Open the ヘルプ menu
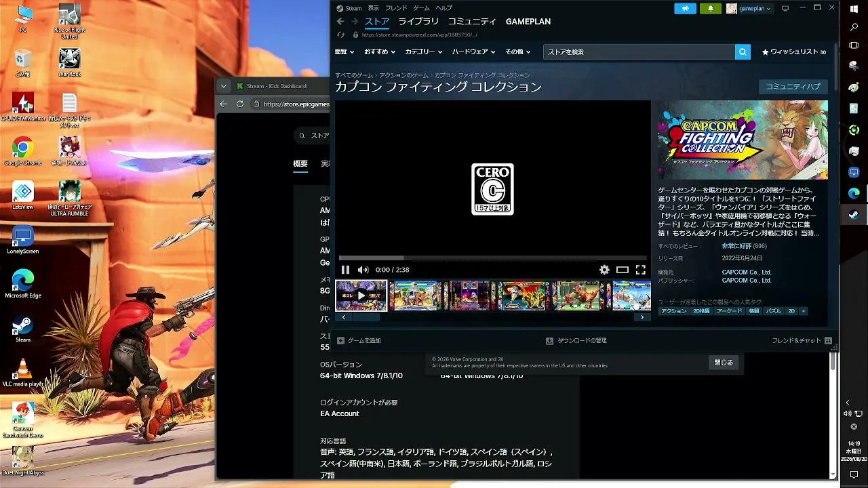This screenshot has height=488, width=868. [x=444, y=8]
